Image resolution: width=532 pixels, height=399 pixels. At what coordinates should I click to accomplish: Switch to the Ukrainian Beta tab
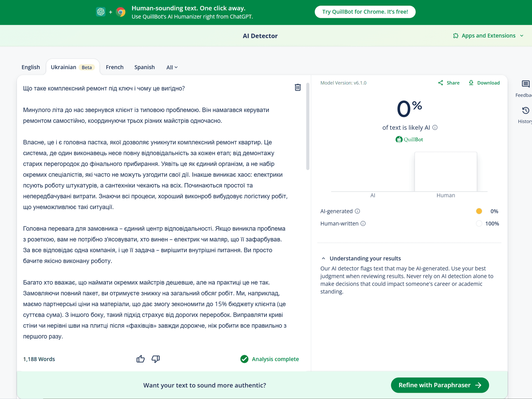(73, 67)
